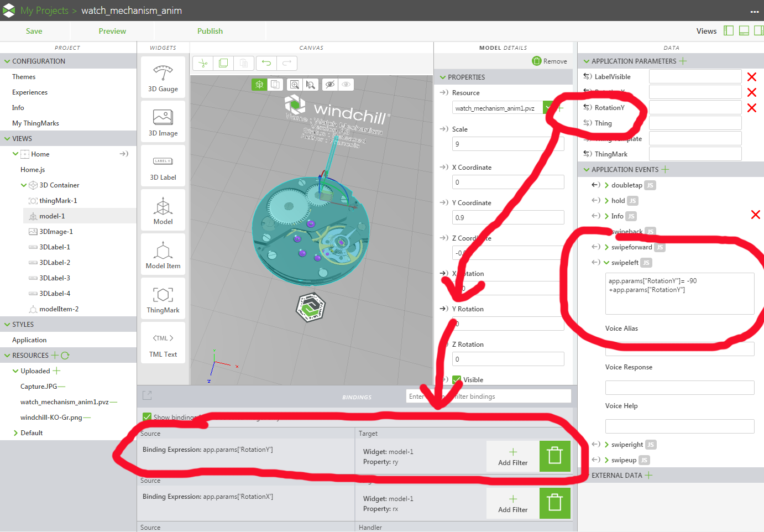Add external data with plus icon
Viewport: 764px width, 532px height.
pyautogui.click(x=648, y=475)
